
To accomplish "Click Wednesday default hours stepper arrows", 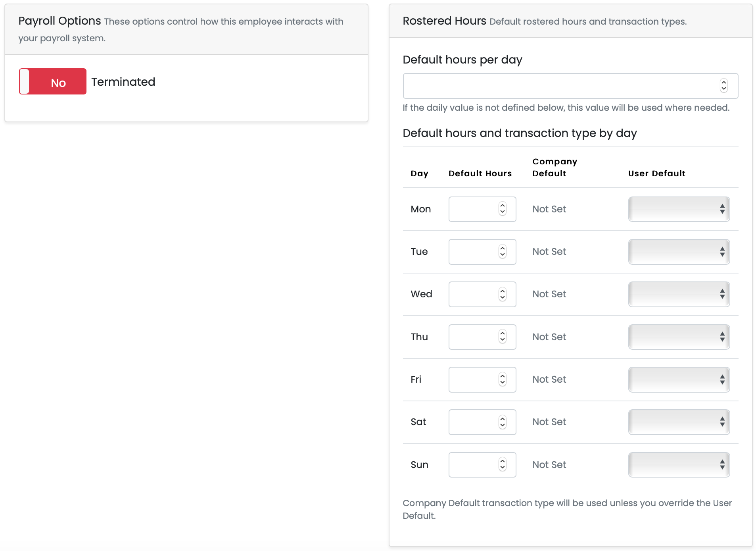I will (503, 294).
